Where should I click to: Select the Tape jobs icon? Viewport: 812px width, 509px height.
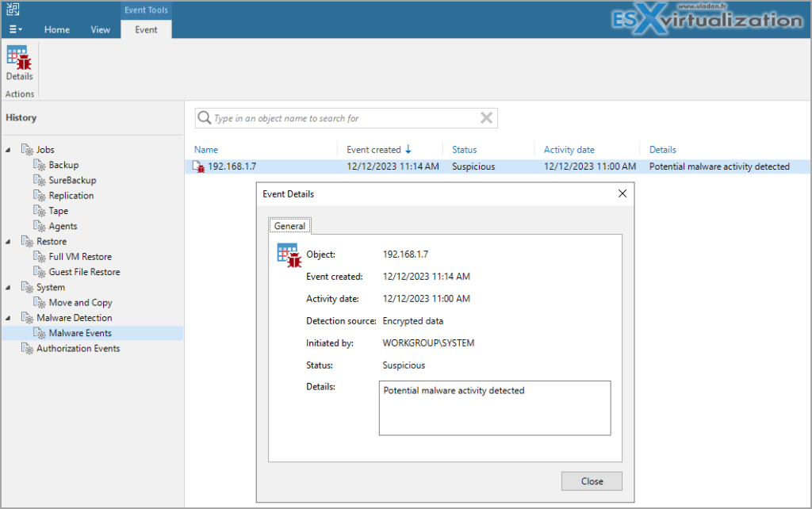[x=38, y=210]
